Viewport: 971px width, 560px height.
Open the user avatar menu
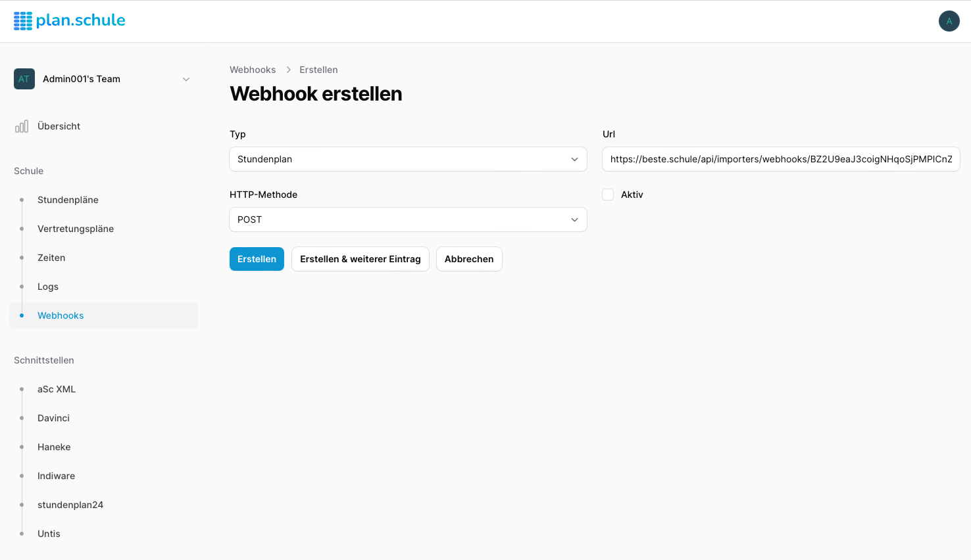949,21
